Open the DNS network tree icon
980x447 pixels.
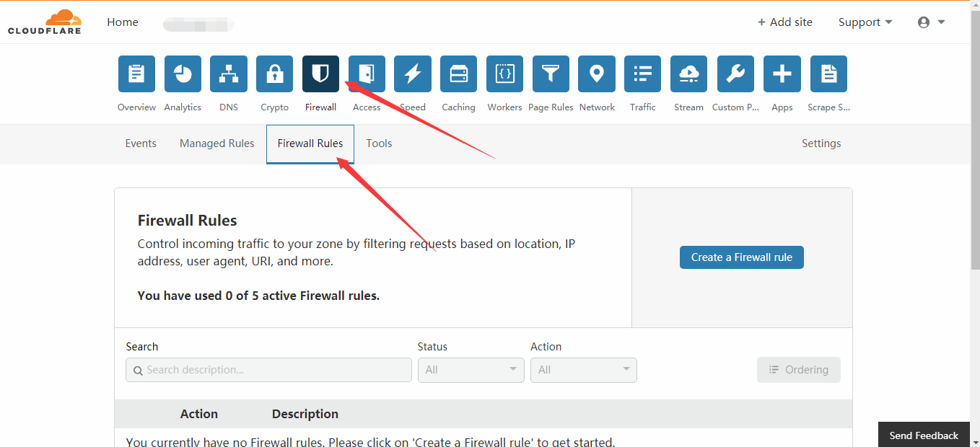229,74
